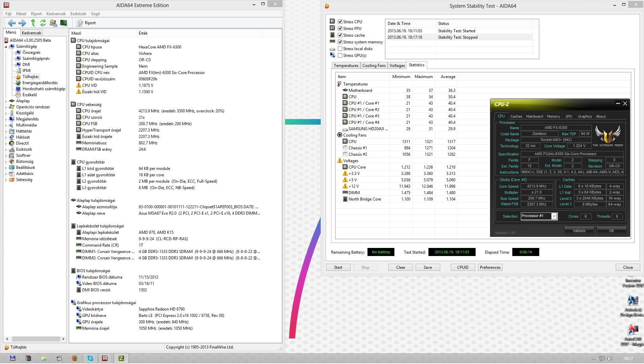644x364 pixels.
Task: Switch to Voltages tab
Action: point(397,66)
